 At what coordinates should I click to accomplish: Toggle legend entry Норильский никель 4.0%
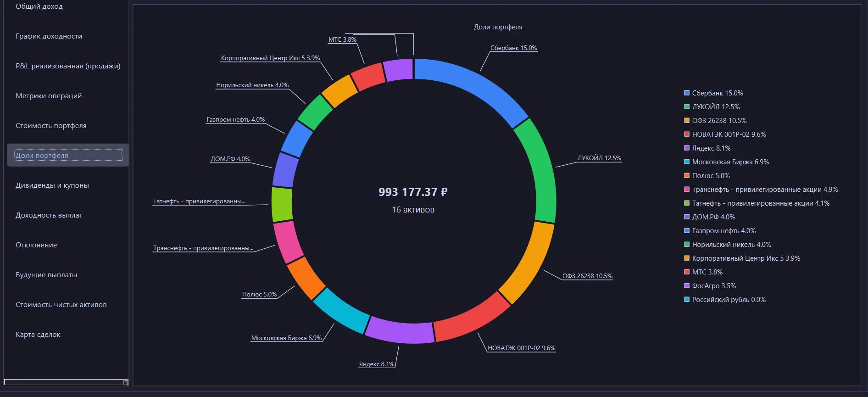coord(728,245)
